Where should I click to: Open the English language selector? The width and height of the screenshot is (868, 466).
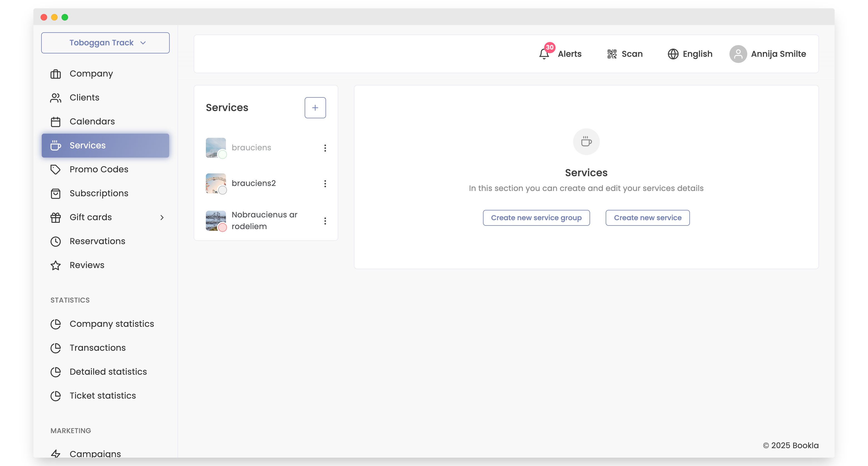(x=690, y=54)
